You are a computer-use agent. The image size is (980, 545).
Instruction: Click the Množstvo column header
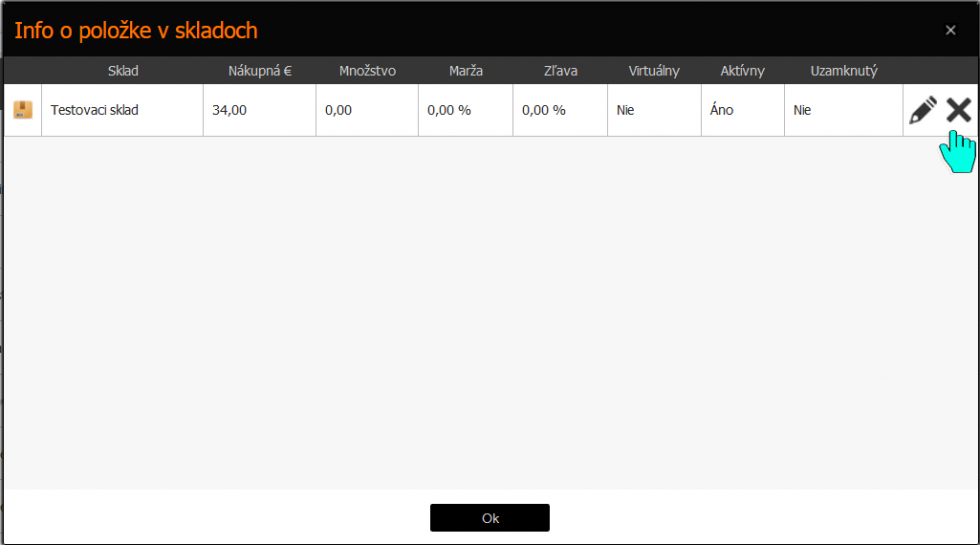[367, 71]
